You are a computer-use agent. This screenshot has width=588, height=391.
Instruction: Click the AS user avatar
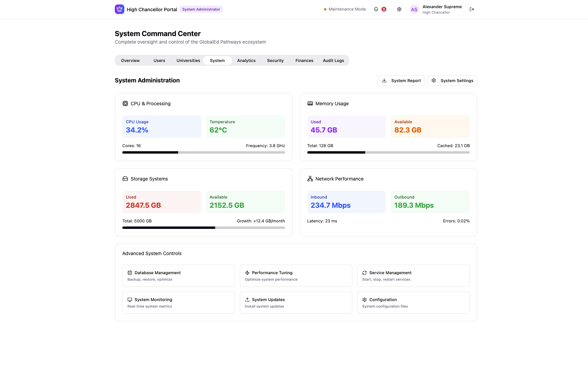(x=414, y=10)
